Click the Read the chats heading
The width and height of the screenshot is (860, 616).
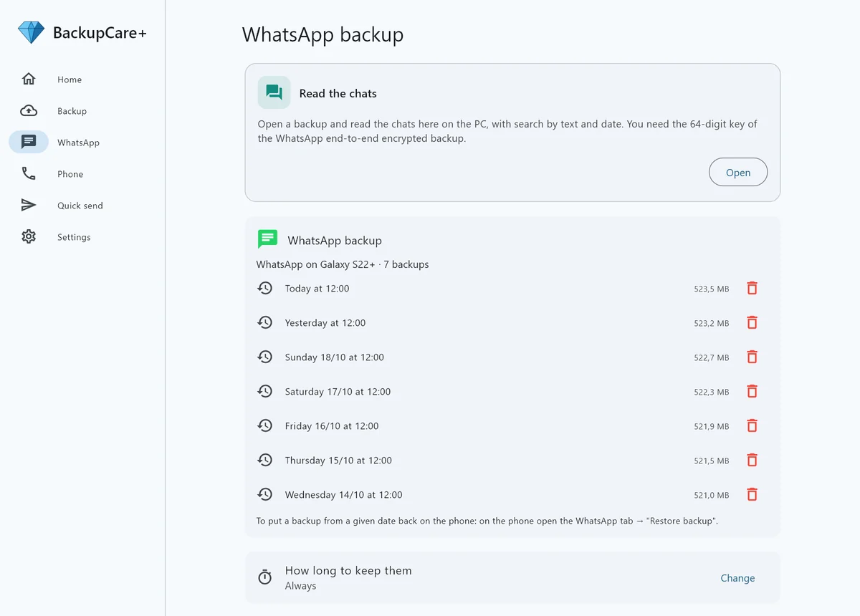[x=338, y=93]
